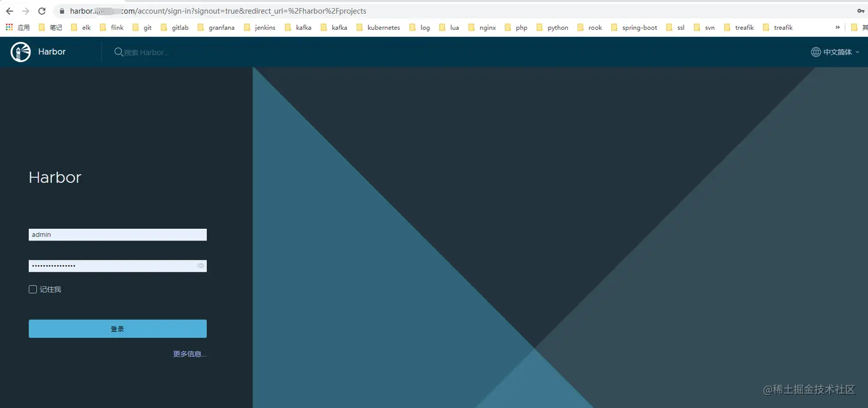Click the admin username field

click(118, 234)
